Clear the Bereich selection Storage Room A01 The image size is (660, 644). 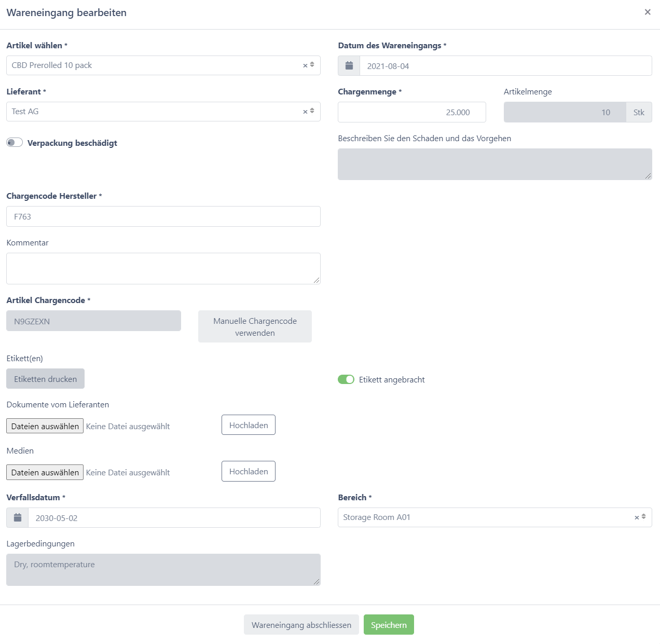637,518
